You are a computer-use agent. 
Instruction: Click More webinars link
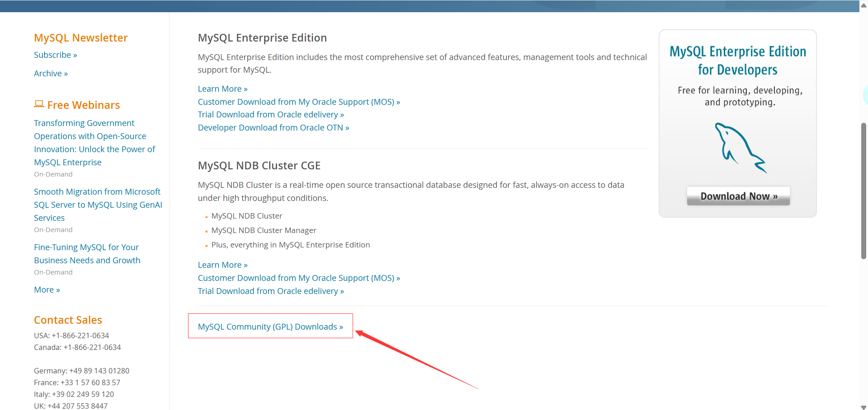(47, 289)
